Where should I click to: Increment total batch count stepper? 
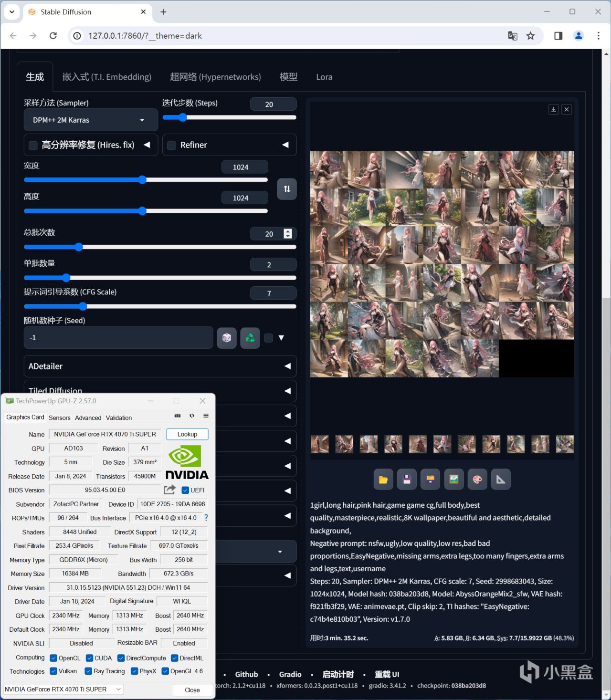(x=288, y=231)
